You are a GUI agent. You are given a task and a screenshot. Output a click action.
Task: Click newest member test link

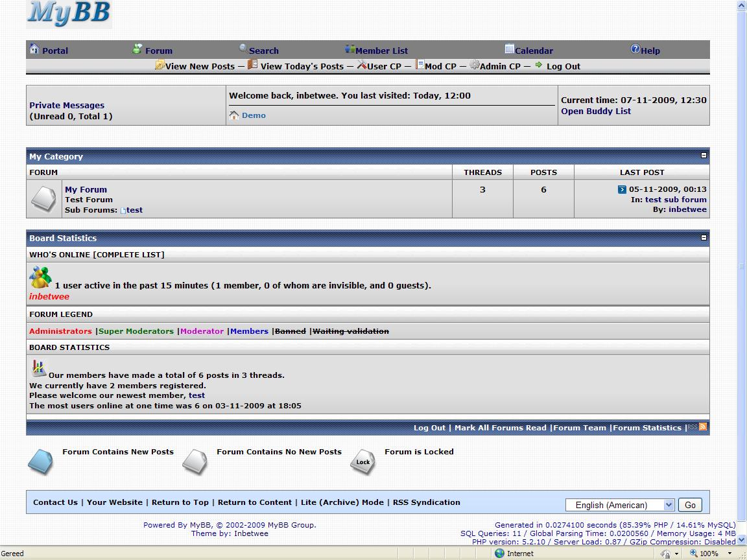point(196,395)
